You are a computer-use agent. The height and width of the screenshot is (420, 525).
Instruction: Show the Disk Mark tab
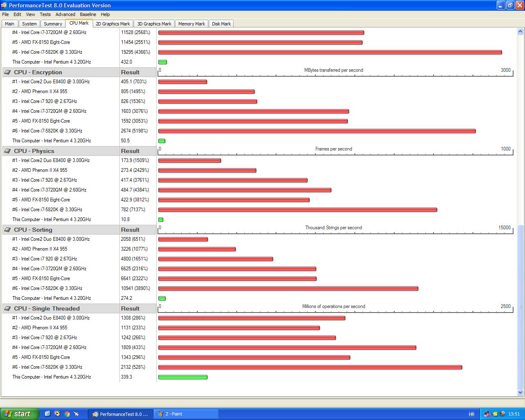point(221,24)
